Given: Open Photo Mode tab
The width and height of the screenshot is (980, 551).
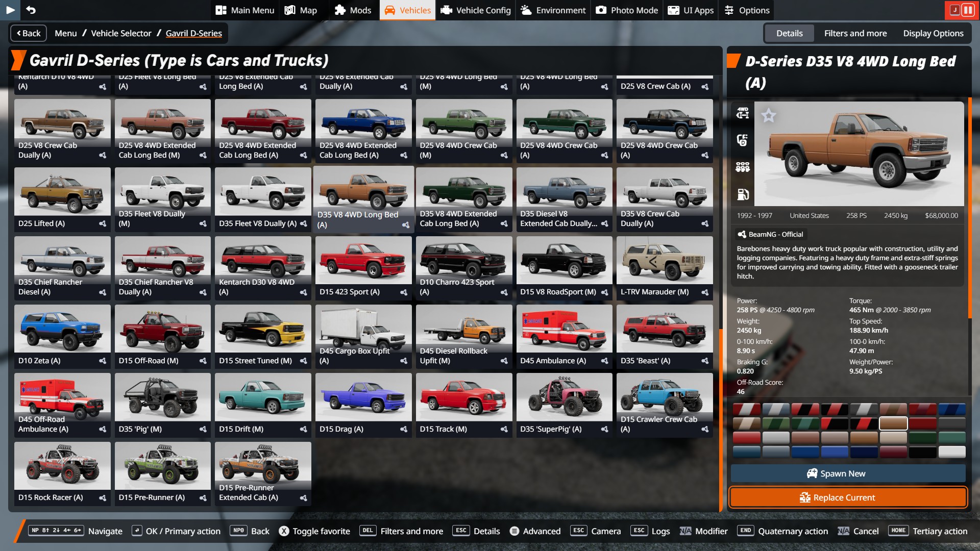Looking at the screenshot, I should click(627, 10).
